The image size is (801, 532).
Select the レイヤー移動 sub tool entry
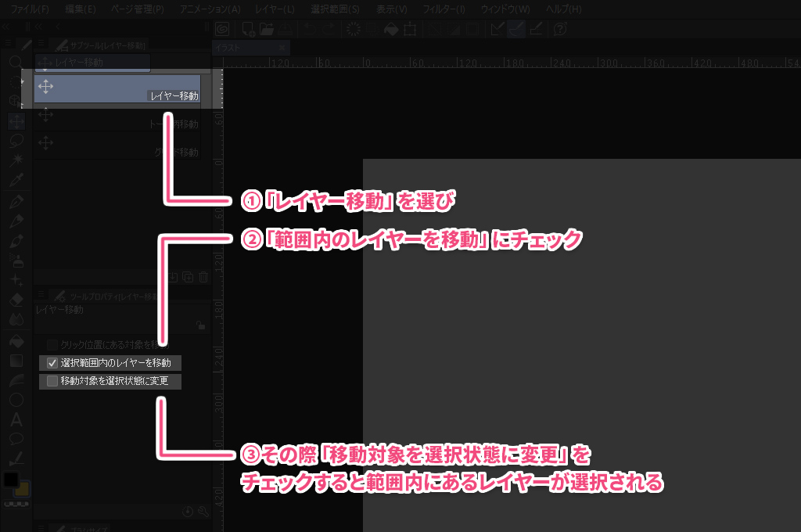pos(117,88)
